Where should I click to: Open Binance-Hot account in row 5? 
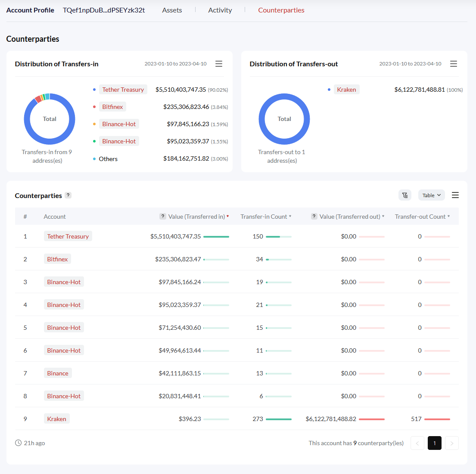point(64,328)
